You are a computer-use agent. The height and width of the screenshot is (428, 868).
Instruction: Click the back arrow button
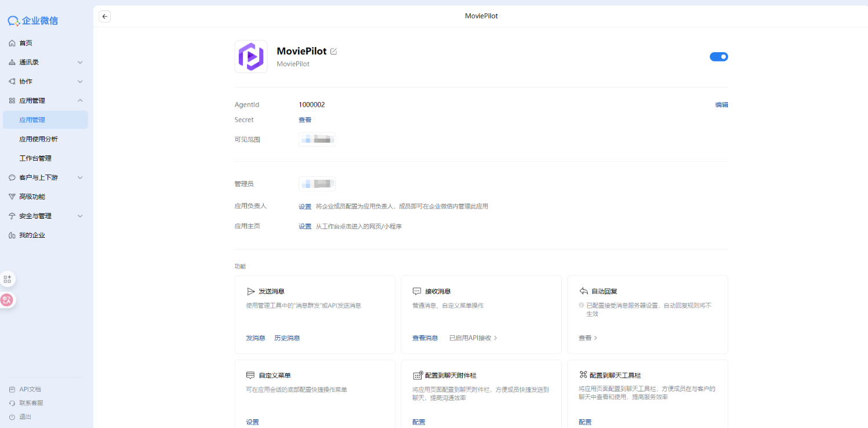(x=104, y=16)
